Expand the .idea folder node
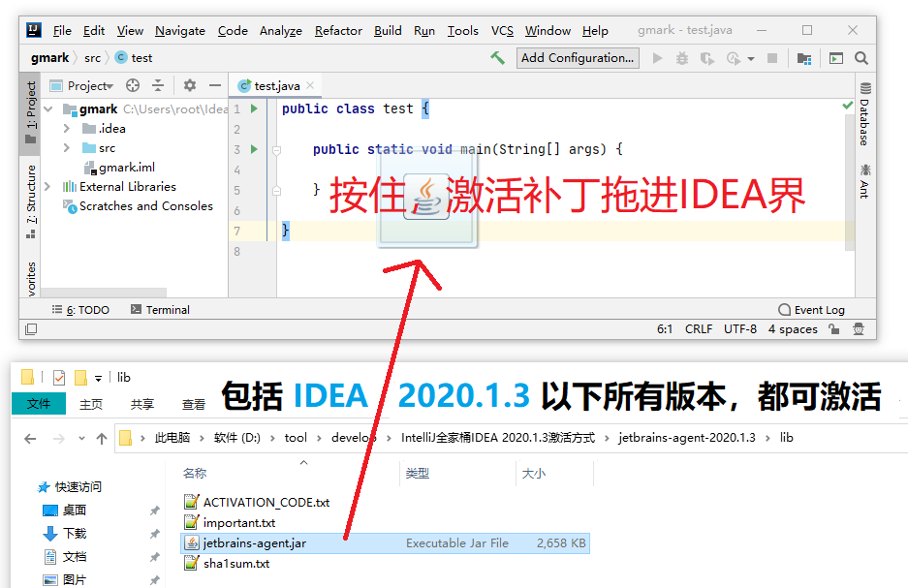The image size is (908, 588). [66, 129]
